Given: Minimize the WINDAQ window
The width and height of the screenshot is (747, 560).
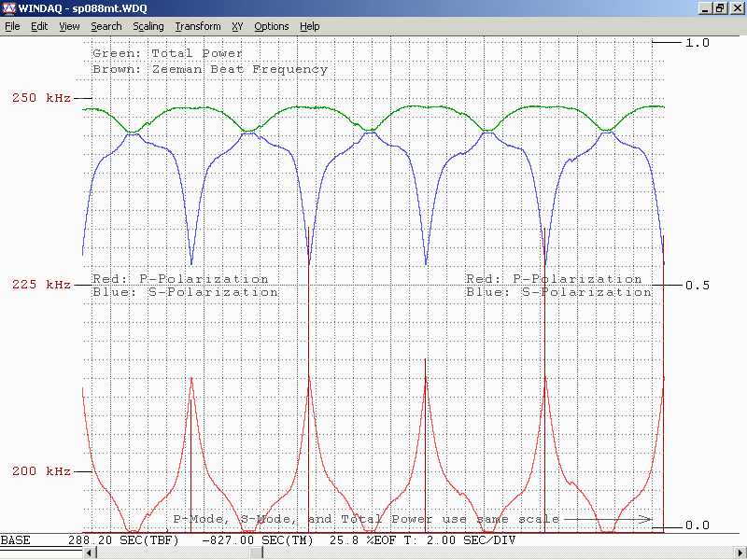Looking at the screenshot, I should tap(705, 8).
